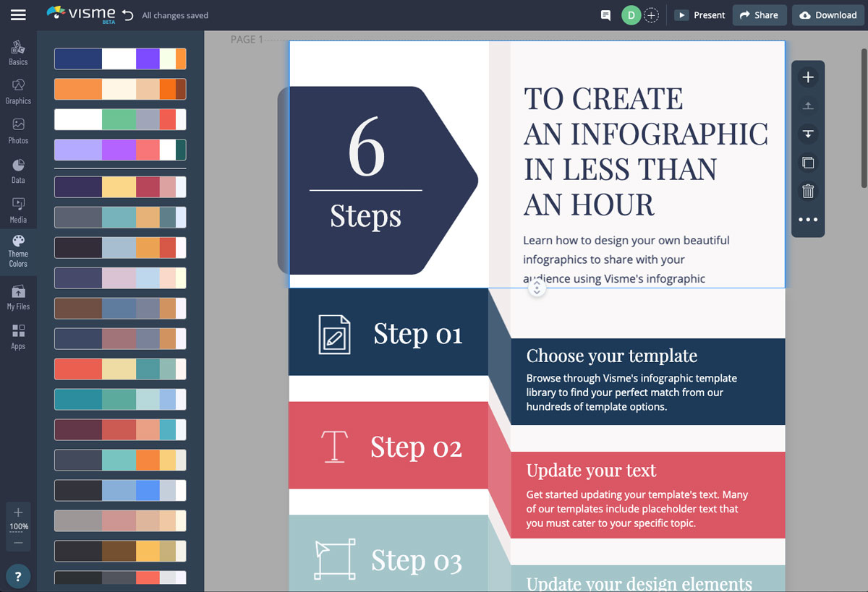Apply the orange theme color palette
The height and width of the screenshot is (592, 868).
tap(120, 89)
